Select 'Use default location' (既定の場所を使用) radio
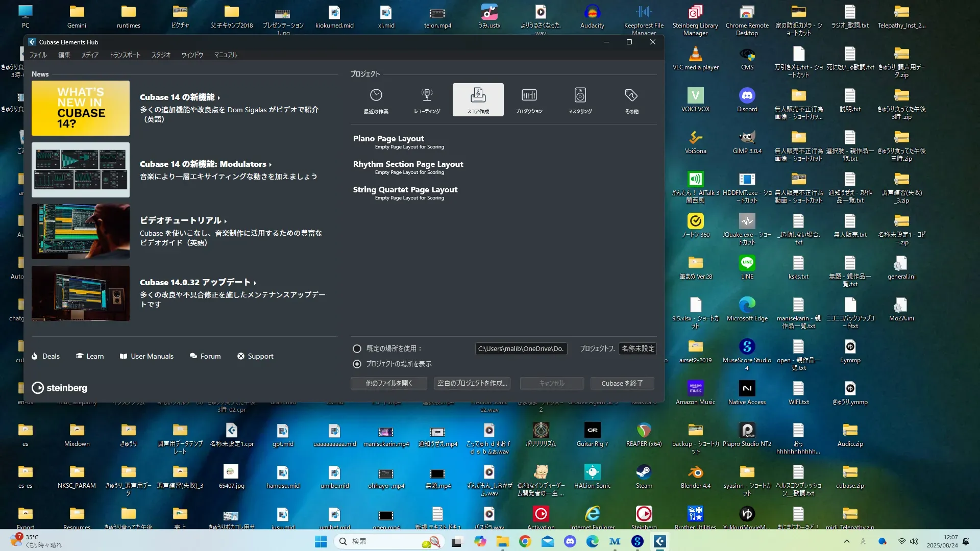Screen dimensions: 980x551 (x=357, y=348)
